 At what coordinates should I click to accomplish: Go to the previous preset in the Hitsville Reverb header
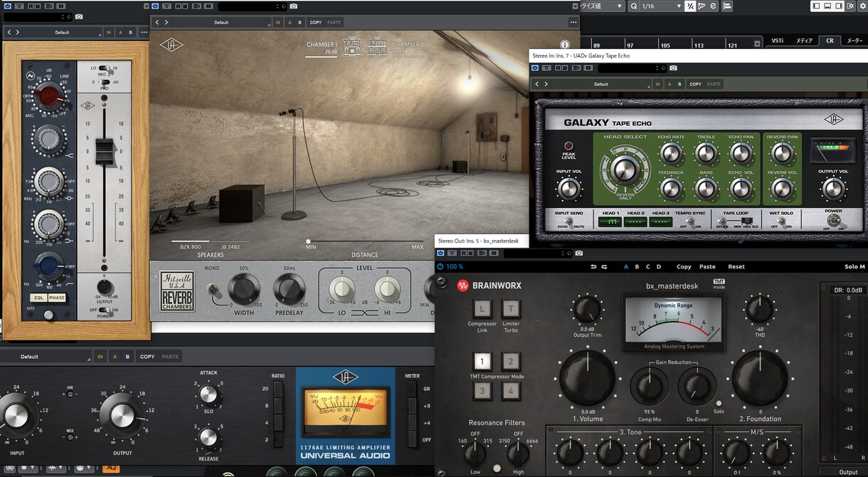tap(157, 22)
